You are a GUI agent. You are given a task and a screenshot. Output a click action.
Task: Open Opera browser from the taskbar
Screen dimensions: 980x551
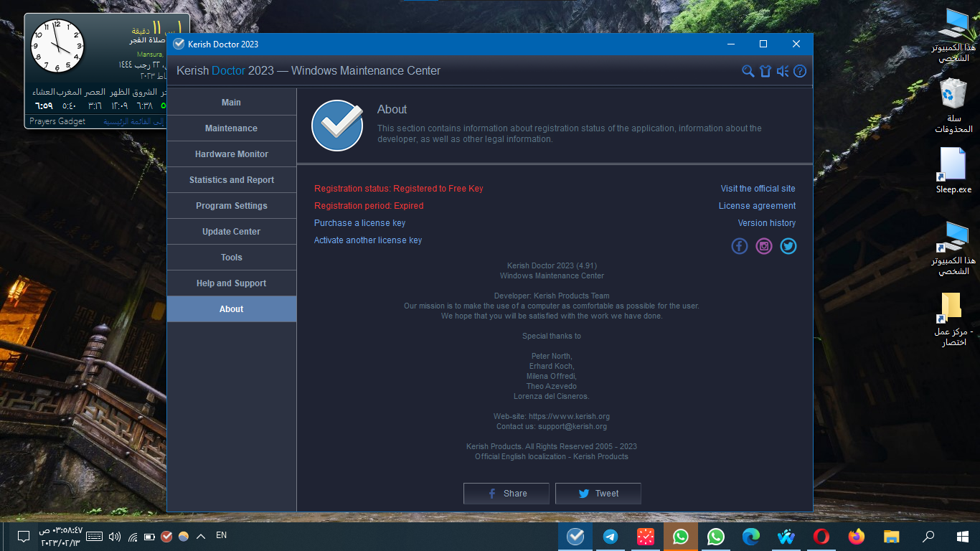(821, 536)
